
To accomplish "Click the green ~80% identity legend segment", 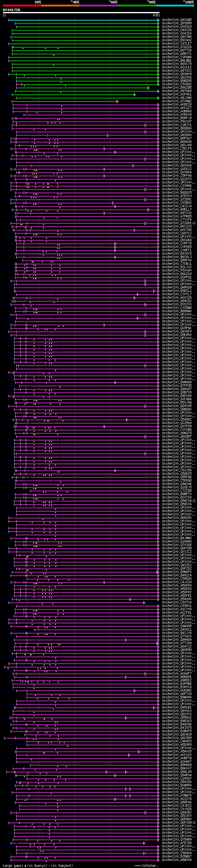I will (x=137, y=6).
